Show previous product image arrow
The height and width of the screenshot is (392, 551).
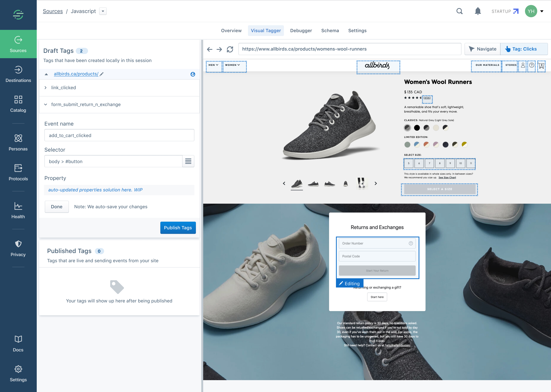point(284,183)
